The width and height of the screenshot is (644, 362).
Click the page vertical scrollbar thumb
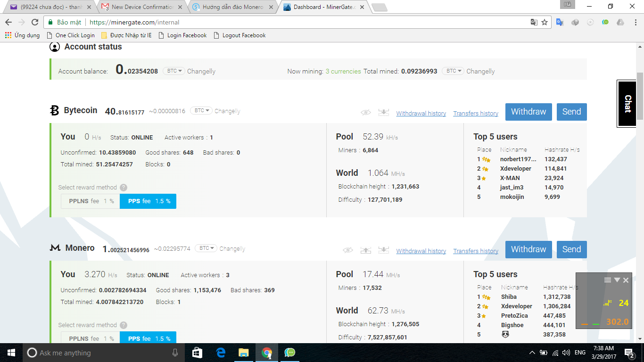click(x=640, y=96)
